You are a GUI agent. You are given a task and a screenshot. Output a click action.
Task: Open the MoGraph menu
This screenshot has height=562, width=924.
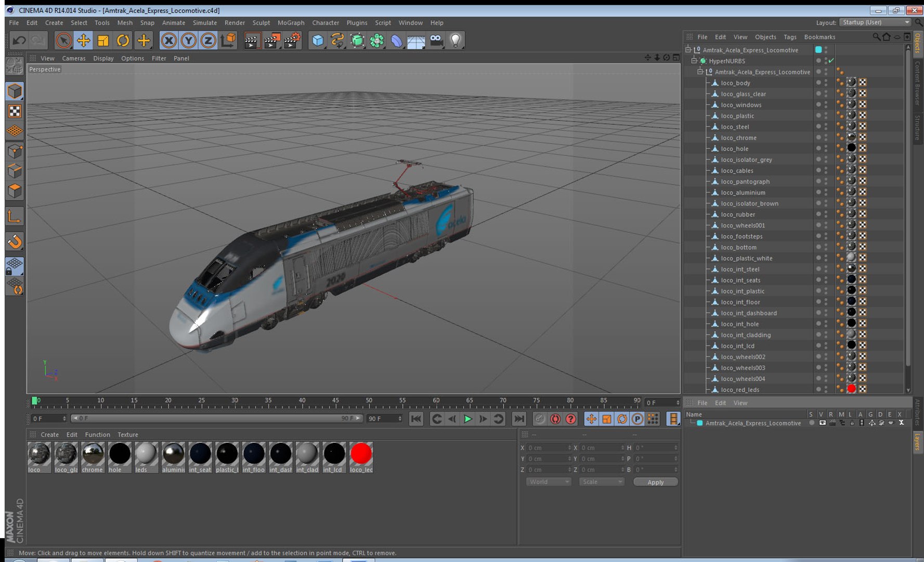click(291, 23)
